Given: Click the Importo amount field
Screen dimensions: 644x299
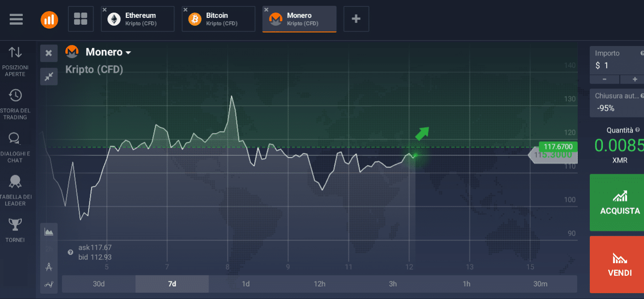Looking at the screenshot, I should pyautogui.click(x=617, y=60).
